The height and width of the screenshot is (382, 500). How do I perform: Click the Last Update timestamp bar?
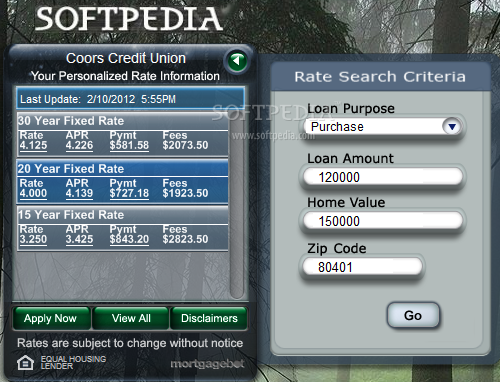(131, 99)
